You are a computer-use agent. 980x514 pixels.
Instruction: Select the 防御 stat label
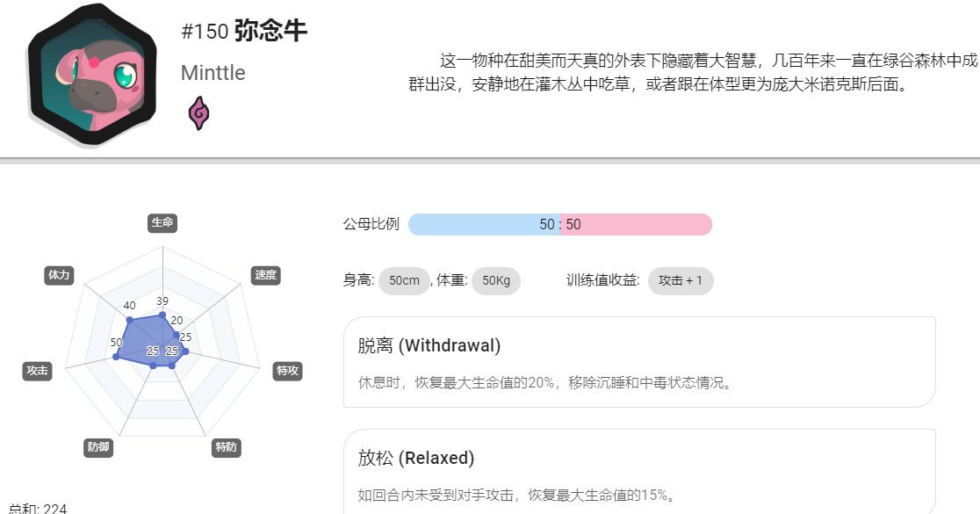pyautogui.click(x=98, y=447)
